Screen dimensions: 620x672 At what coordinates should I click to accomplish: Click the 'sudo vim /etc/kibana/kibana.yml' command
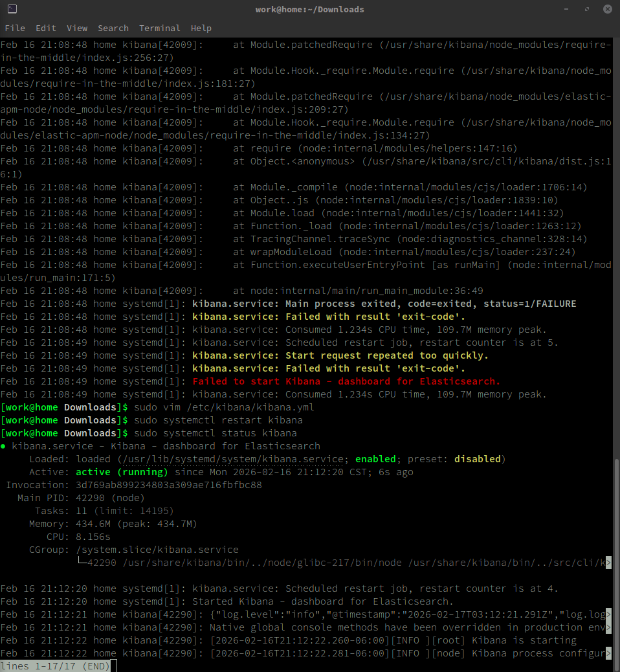223,407
